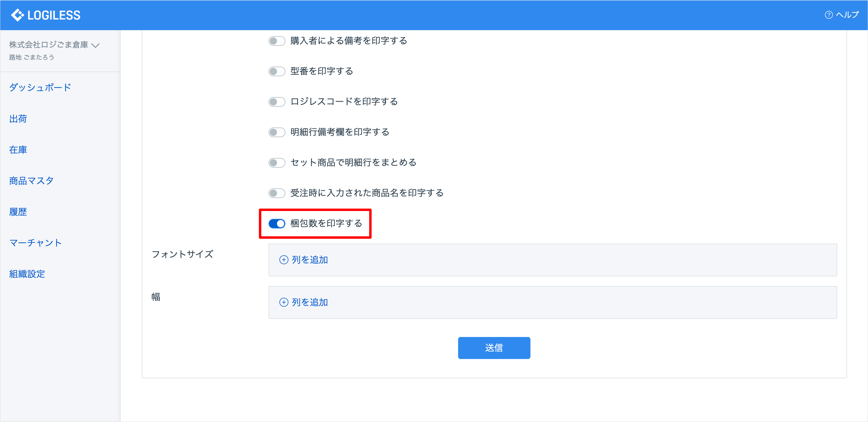Viewport: 868px width, 422px height.
Task: Open 在庫 menu item
Action: [18, 150]
